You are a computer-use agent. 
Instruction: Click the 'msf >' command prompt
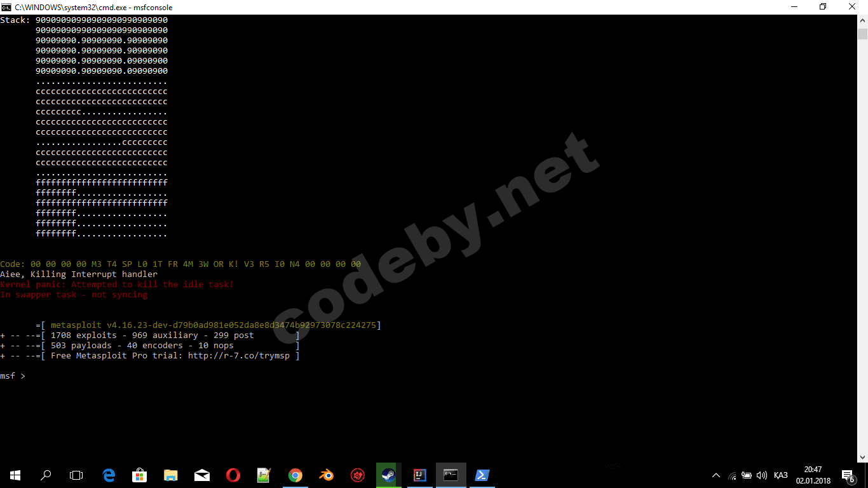tap(13, 376)
